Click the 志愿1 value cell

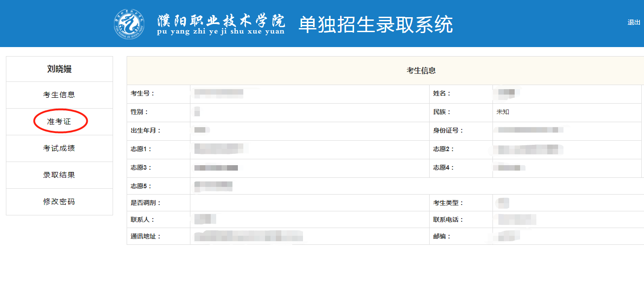point(310,150)
